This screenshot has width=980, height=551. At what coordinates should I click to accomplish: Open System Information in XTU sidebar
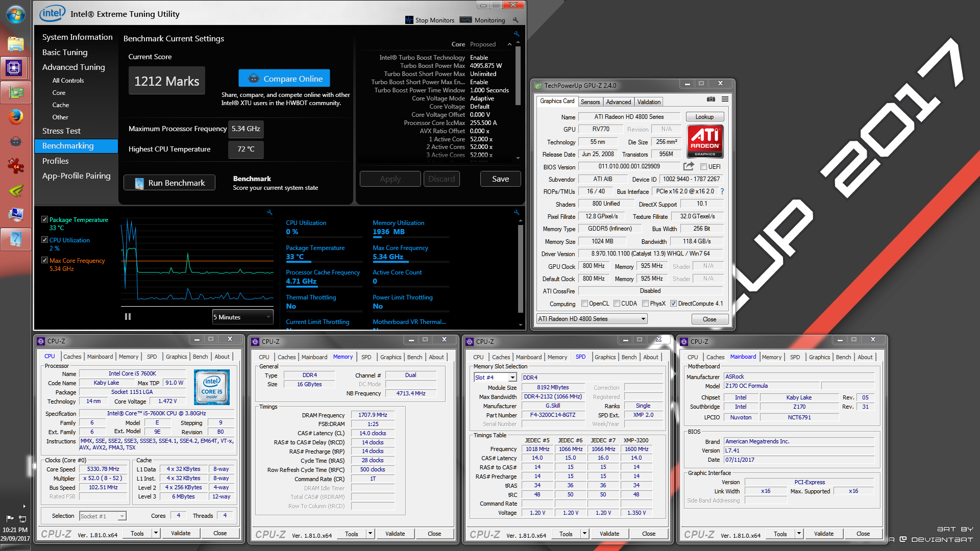pyautogui.click(x=77, y=37)
